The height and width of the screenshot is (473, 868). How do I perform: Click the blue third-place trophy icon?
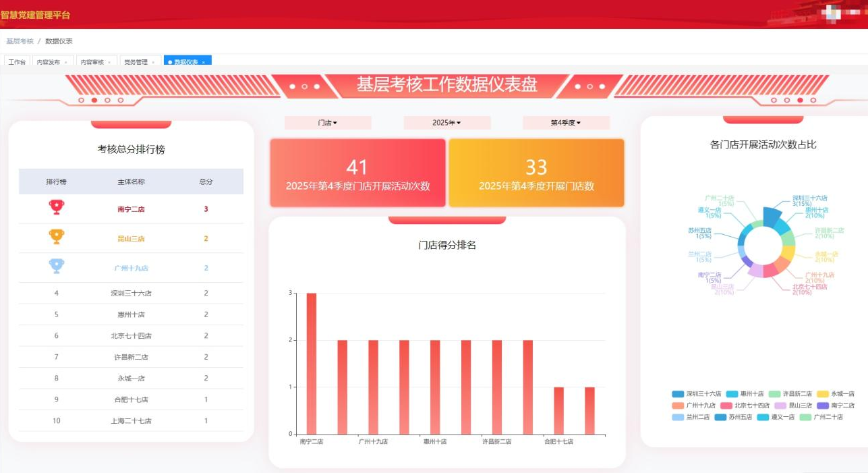[57, 267]
